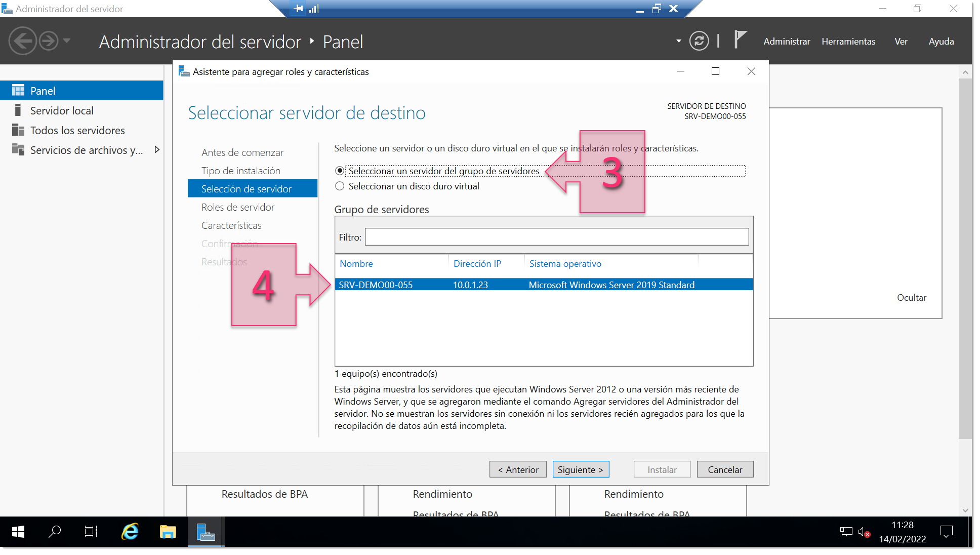
Task: Open the Administrar menu
Action: (786, 42)
